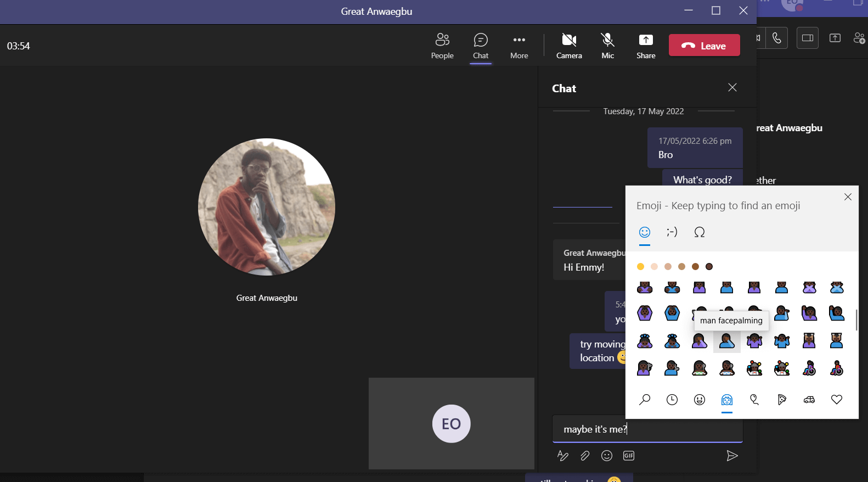Click the chat message input box
The height and width of the screenshot is (482, 868).
tap(647, 429)
